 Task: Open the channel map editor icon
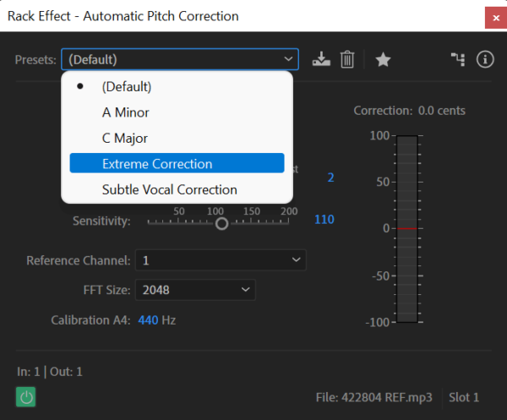458,59
